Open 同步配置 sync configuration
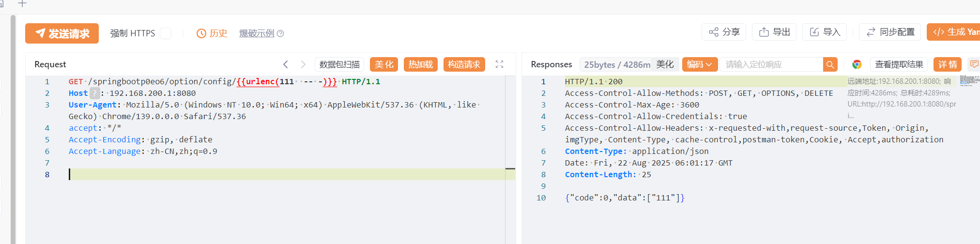This screenshot has height=244, width=980. 890,32
